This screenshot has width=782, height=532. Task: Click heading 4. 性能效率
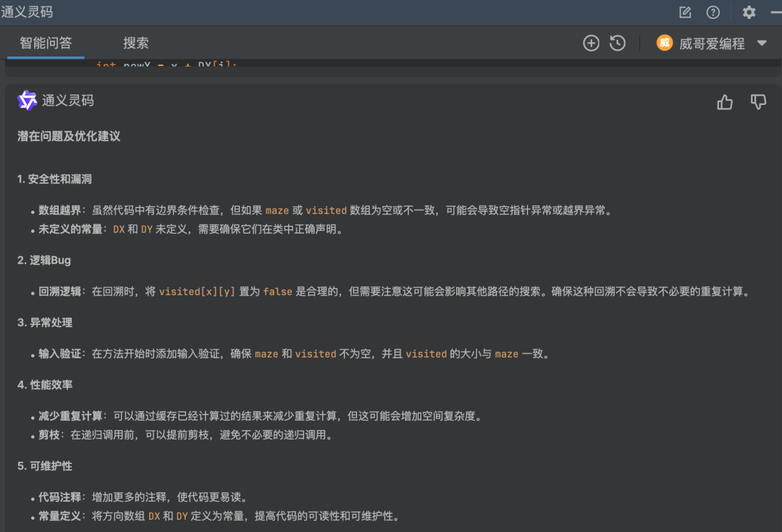[45, 385]
